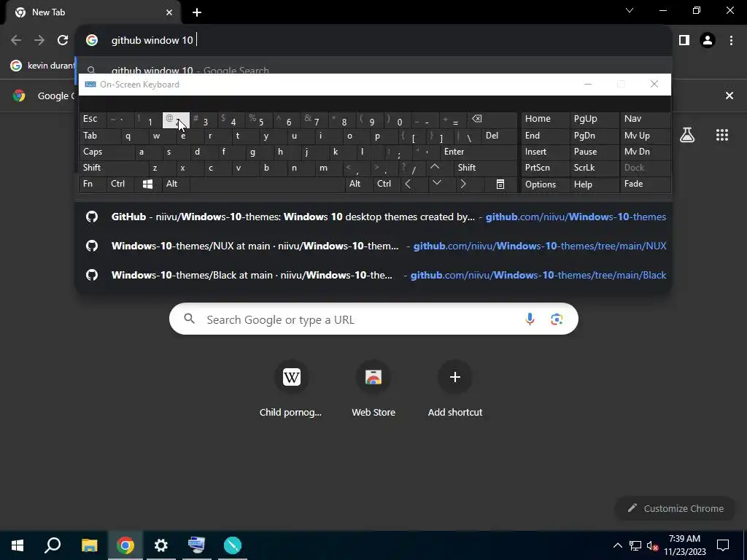Screen dimensions: 747x560
Task: Open Settings gear in the taskbar
Action: 161,545
